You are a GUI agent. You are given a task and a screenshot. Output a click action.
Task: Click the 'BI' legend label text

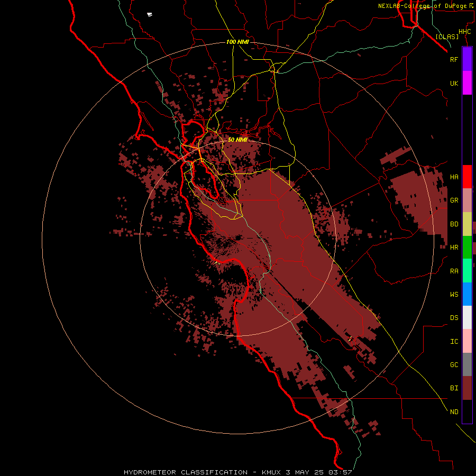[x=454, y=388]
